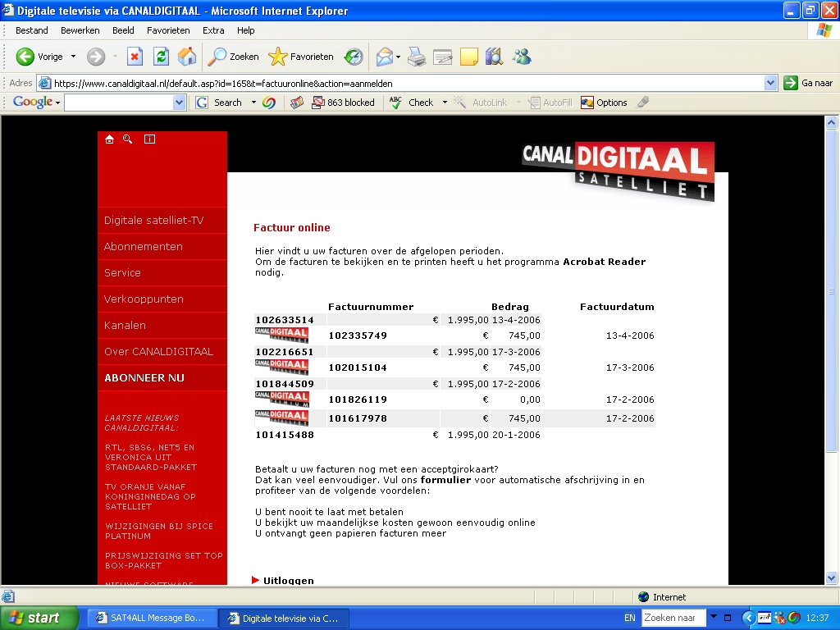This screenshot has width=840, height=630.
Task: Click the Google toolbar search input
Action: [119, 103]
